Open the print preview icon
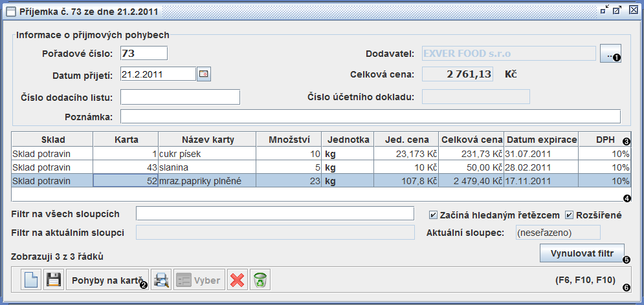The width and height of the screenshot is (644, 305). [x=161, y=280]
